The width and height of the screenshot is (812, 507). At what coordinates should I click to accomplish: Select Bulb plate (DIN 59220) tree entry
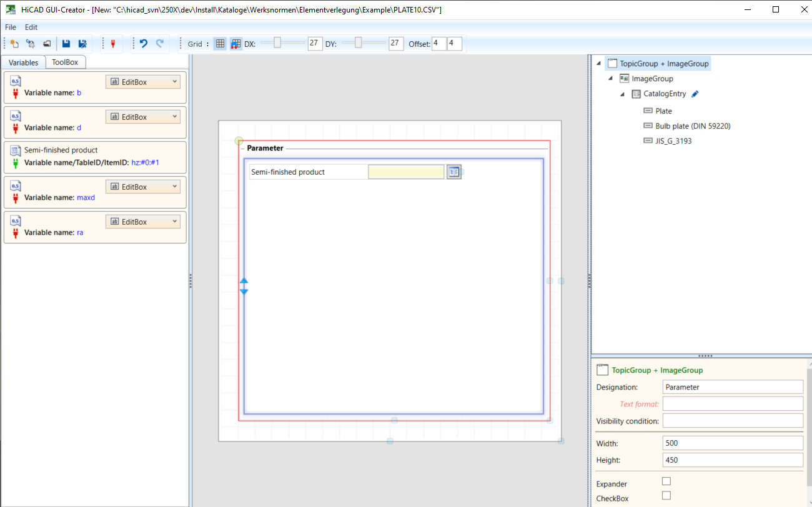point(693,126)
